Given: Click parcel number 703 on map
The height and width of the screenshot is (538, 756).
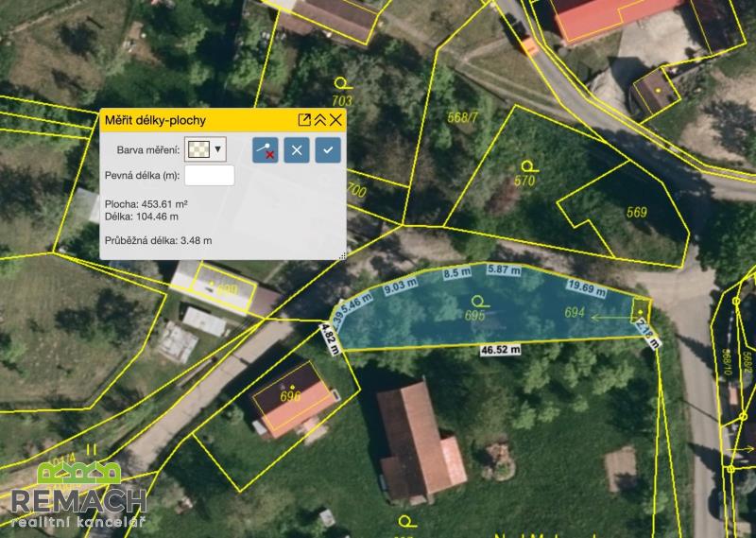Looking at the screenshot, I should 342,100.
